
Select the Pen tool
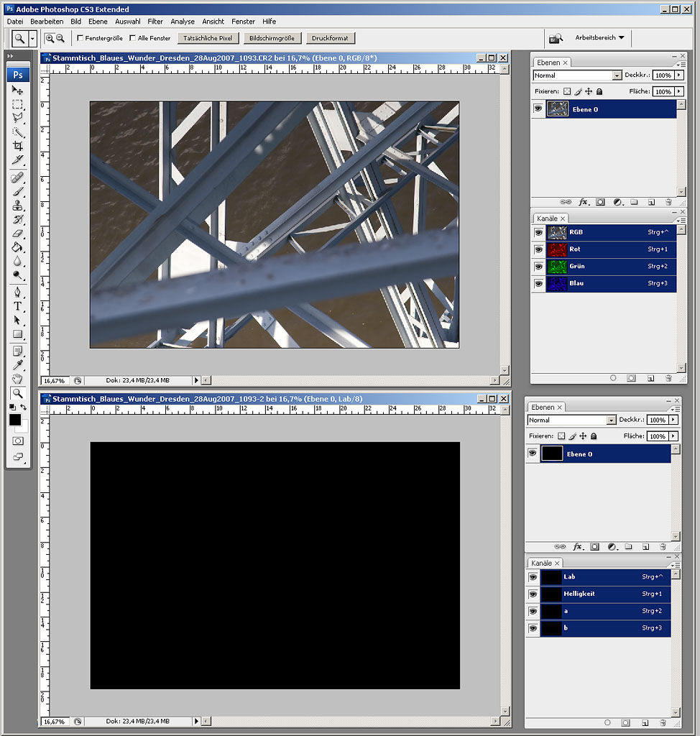18,292
